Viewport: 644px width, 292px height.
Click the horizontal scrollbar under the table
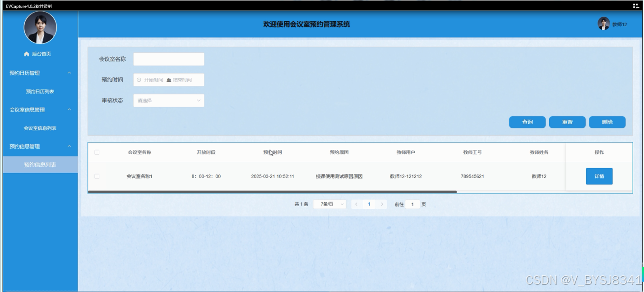[272, 192]
